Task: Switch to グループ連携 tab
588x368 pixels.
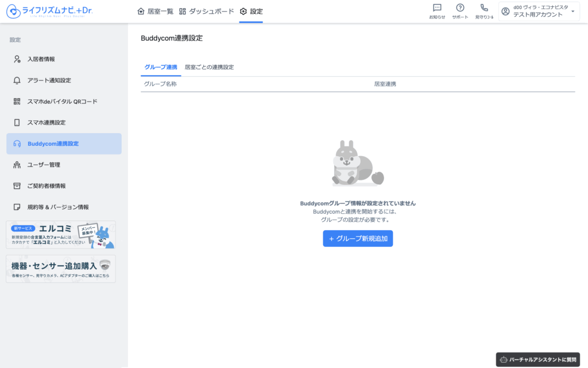Action: click(161, 67)
